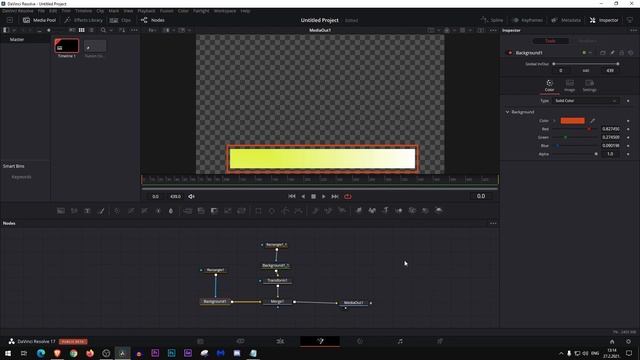
Task: Add a B-Spline mask from toolbar
Action: (x=299, y=211)
